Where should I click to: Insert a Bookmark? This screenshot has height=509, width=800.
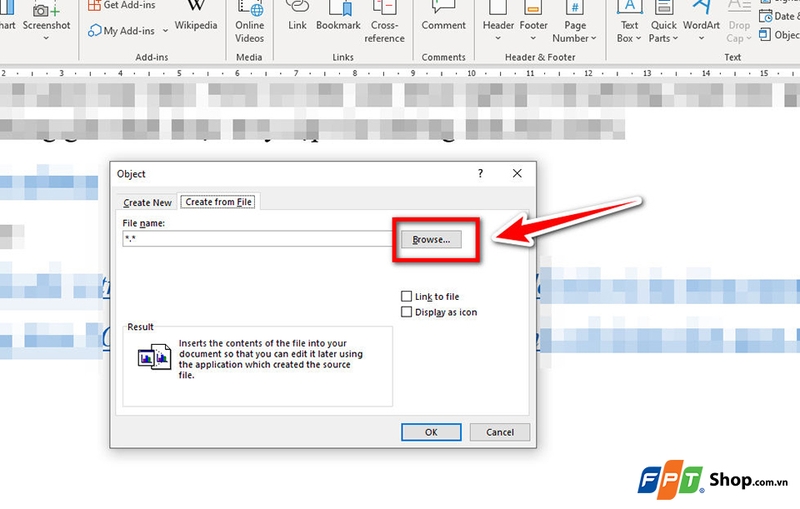coord(338,17)
